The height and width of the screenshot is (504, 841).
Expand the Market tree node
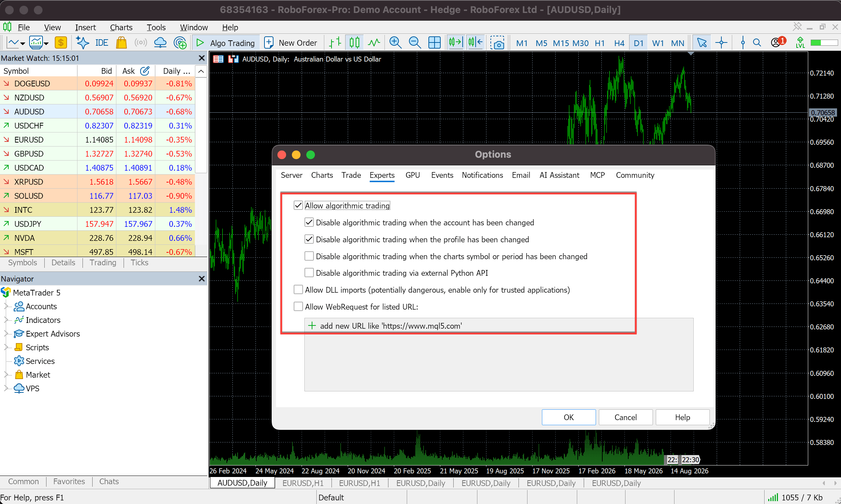point(6,375)
